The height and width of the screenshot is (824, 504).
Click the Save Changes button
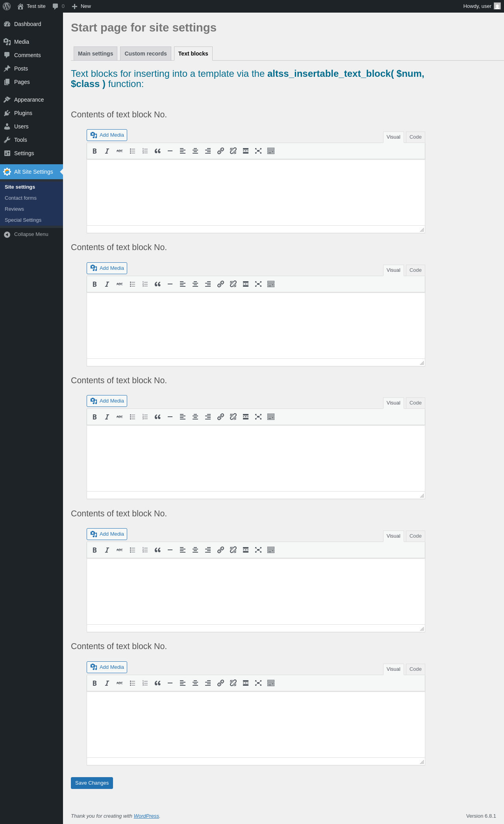pyautogui.click(x=92, y=783)
